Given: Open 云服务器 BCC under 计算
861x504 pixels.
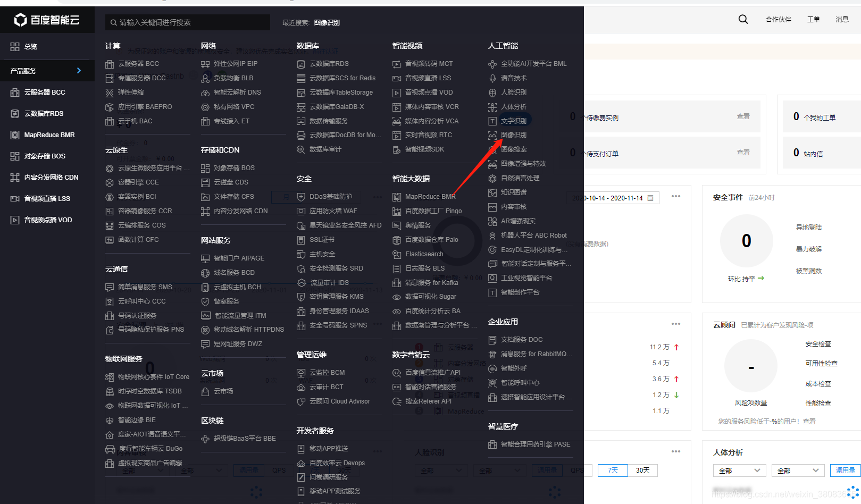Looking at the screenshot, I should (x=138, y=64).
